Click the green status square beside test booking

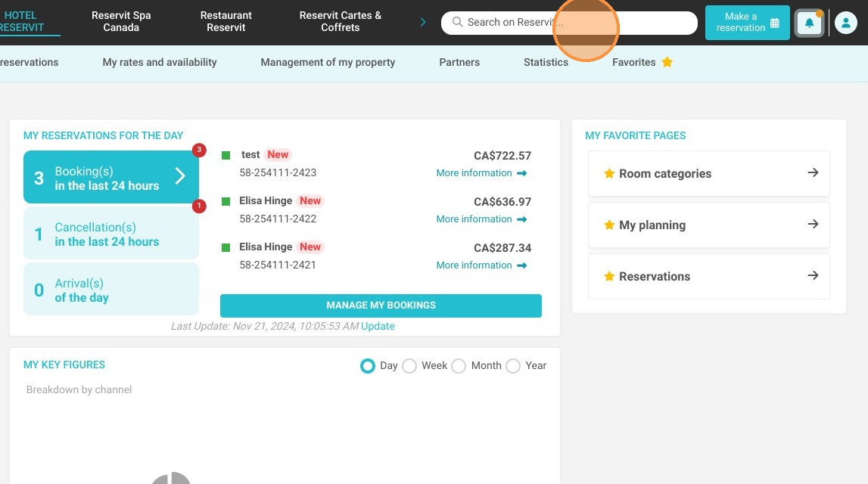coord(226,156)
